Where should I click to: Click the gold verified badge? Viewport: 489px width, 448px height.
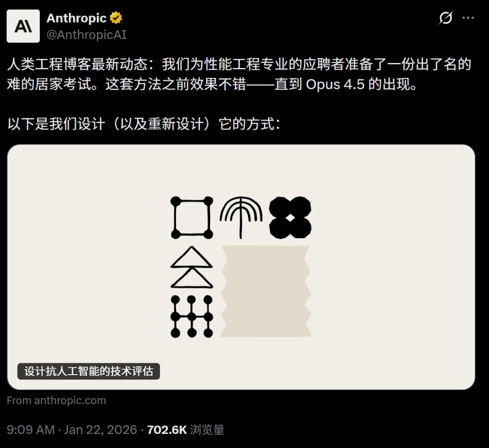coord(116,18)
